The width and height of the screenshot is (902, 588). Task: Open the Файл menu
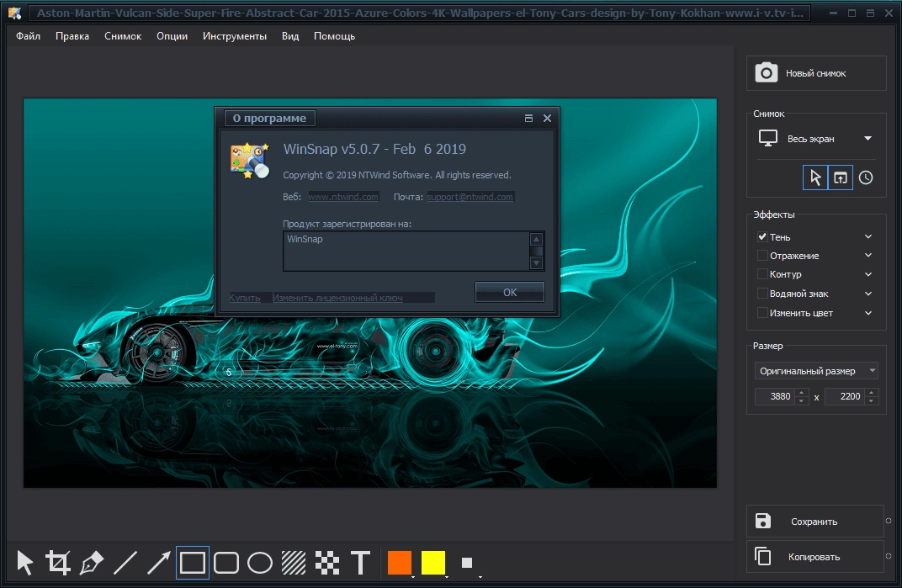point(29,35)
